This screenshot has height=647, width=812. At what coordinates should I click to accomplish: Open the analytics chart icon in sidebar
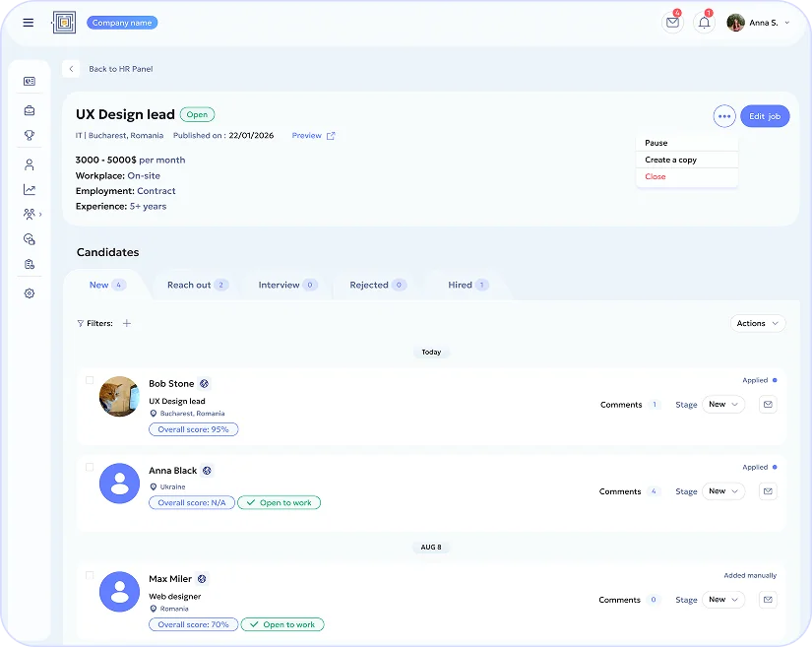[x=30, y=190]
